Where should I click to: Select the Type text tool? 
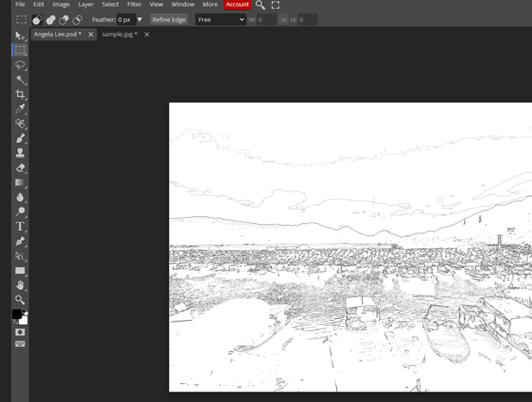click(x=20, y=227)
